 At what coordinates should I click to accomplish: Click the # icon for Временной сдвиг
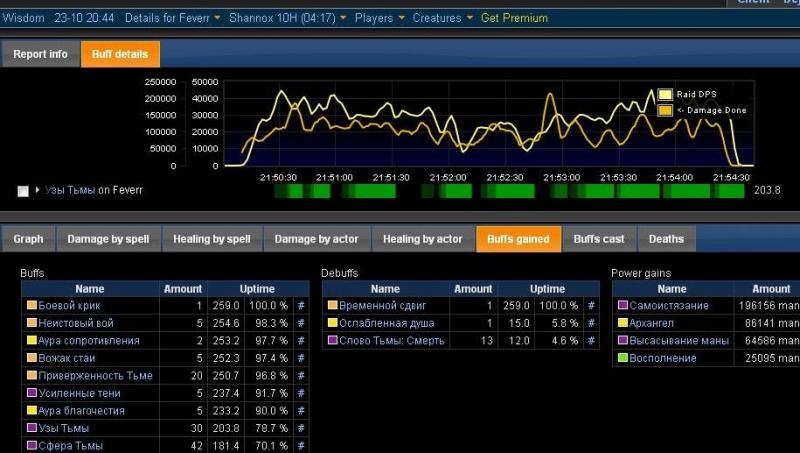tap(591, 306)
